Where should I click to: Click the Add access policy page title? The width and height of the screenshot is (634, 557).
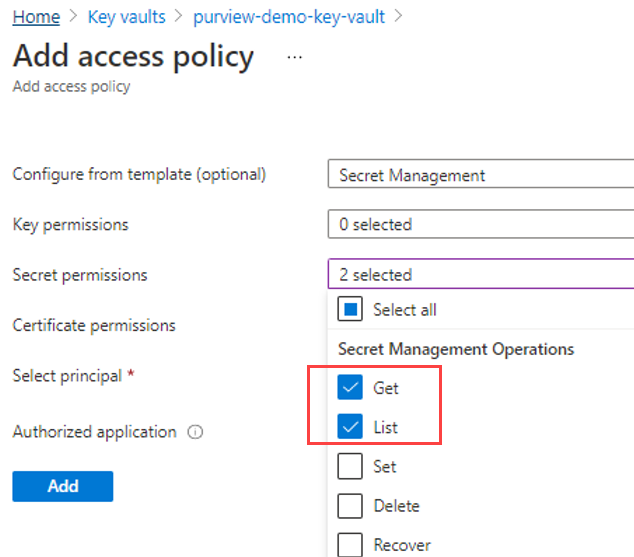(133, 56)
